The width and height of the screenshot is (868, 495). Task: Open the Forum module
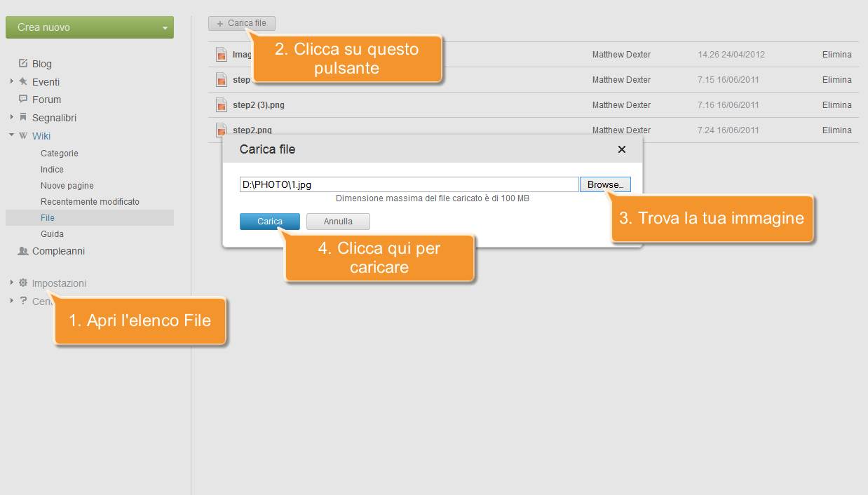pyautogui.click(x=46, y=100)
